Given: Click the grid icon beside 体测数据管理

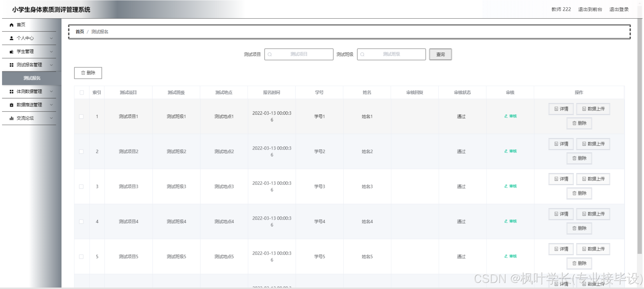Looking at the screenshot, I should (11, 91).
